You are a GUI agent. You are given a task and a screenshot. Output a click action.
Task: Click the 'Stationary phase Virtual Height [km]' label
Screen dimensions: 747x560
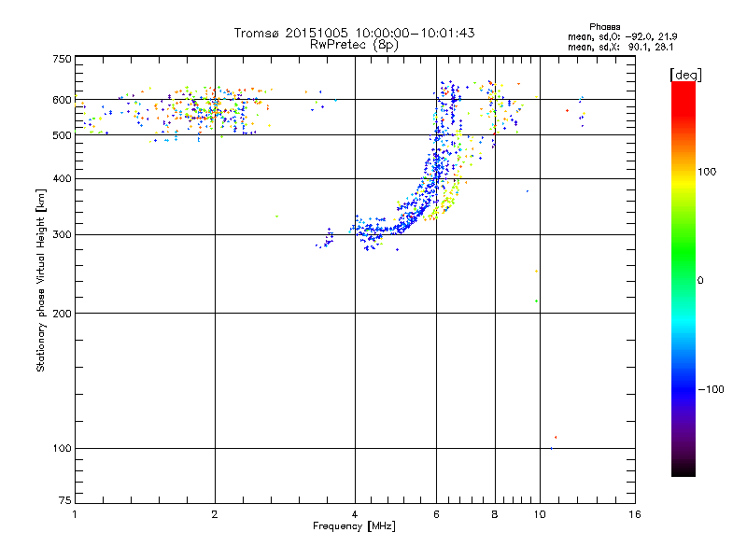coord(41,281)
